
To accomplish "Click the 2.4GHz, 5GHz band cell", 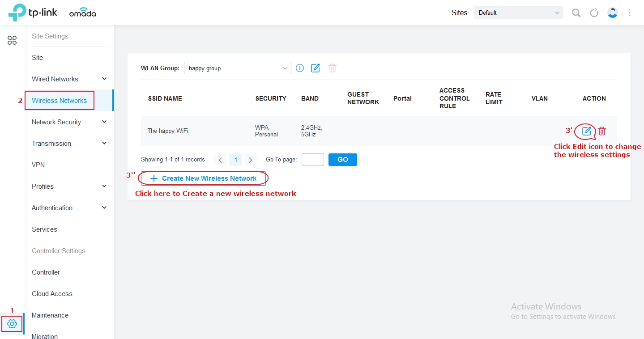I will point(312,131).
